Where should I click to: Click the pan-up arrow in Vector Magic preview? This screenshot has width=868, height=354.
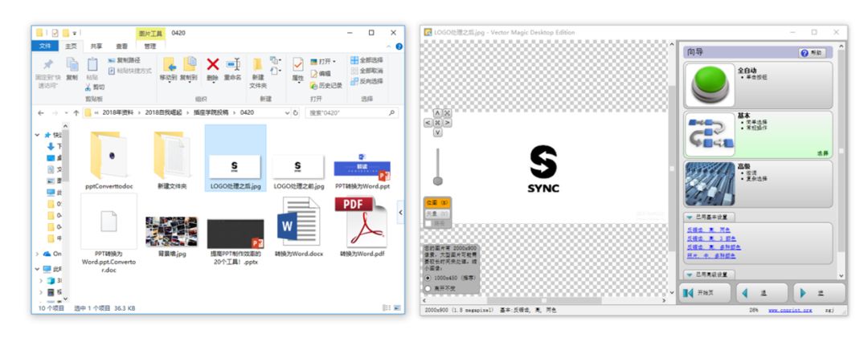point(437,113)
